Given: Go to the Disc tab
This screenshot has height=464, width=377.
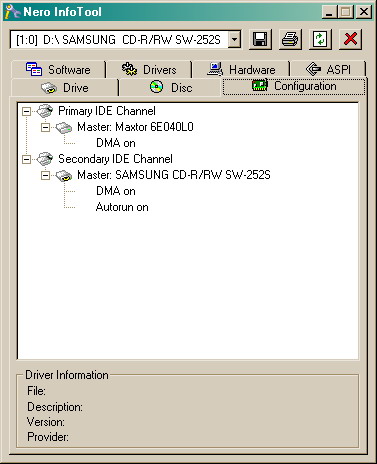Looking at the screenshot, I should 171,88.
